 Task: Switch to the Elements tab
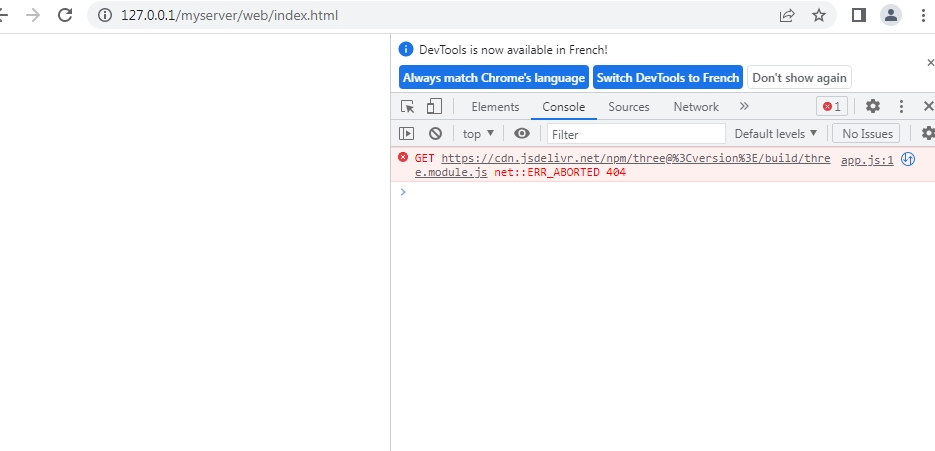[495, 107]
